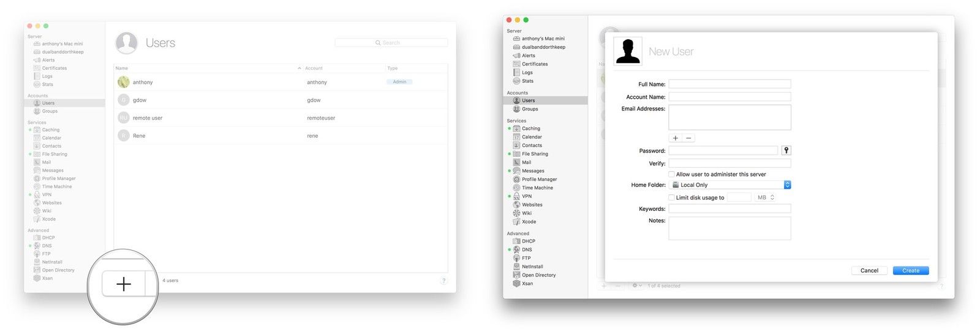The image size is (980, 334).
Task: Click minus button under Email Addresses
Action: click(688, 138)
